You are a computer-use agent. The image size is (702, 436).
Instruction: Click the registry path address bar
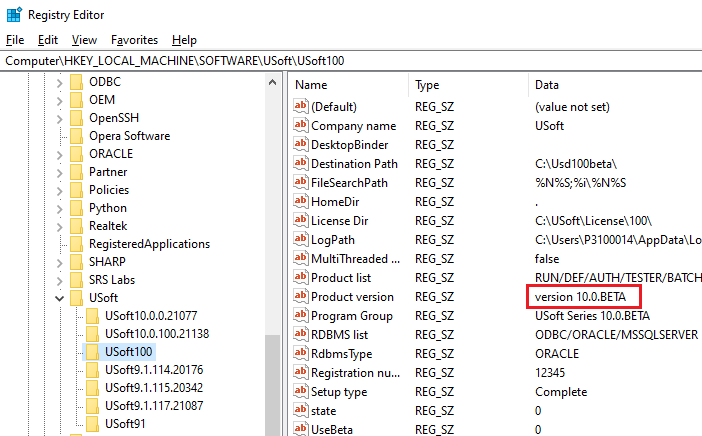pos(350,61)
